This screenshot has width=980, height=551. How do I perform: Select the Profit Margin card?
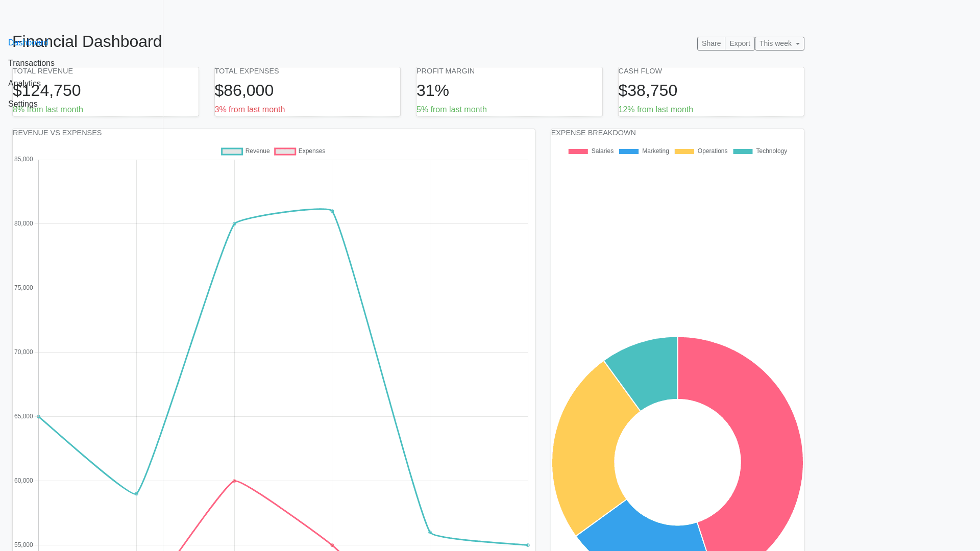(x=509, y=92)
